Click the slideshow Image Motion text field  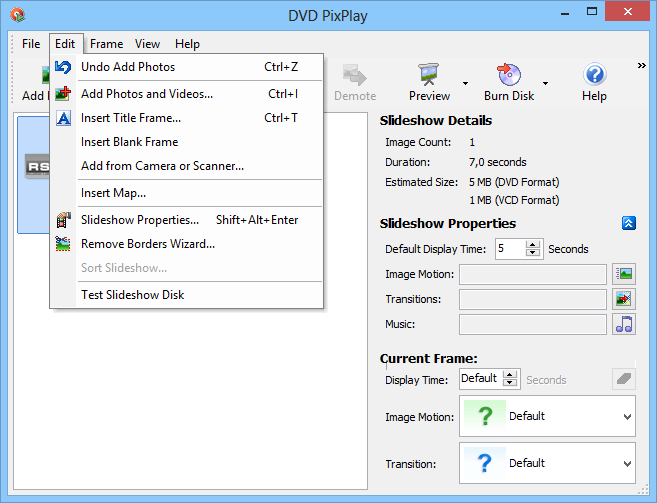coord(533,274)
